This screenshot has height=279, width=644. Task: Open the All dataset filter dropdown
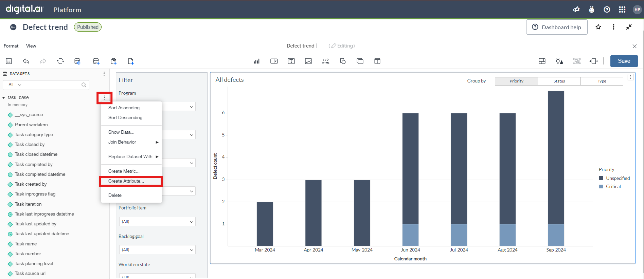[x=15, y=85]
